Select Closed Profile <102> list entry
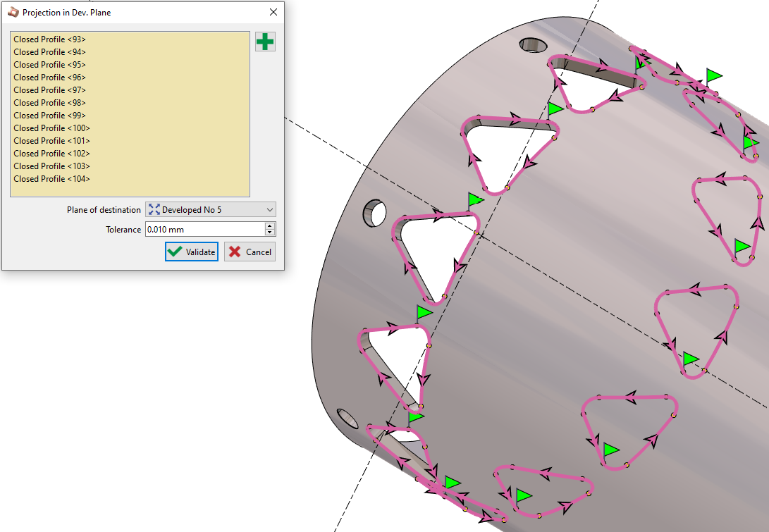Image resolution: width=769 pixels, height=532 pixels. (x=51, y=154)
